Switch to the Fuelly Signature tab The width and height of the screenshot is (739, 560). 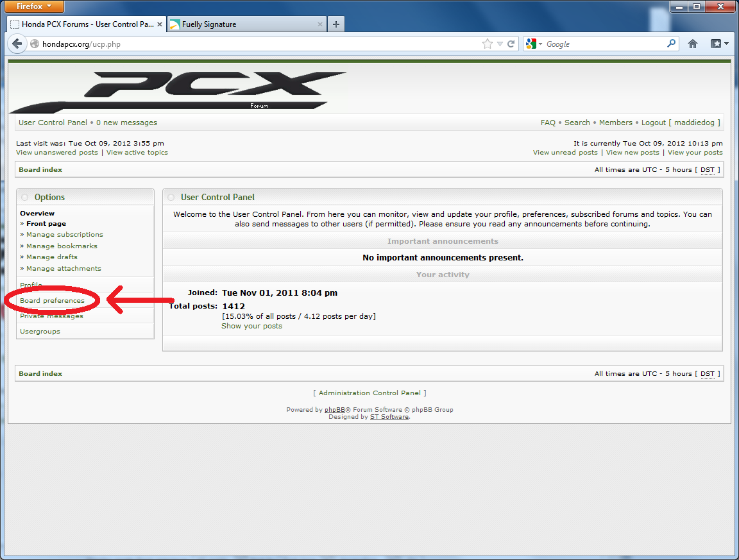244,24
